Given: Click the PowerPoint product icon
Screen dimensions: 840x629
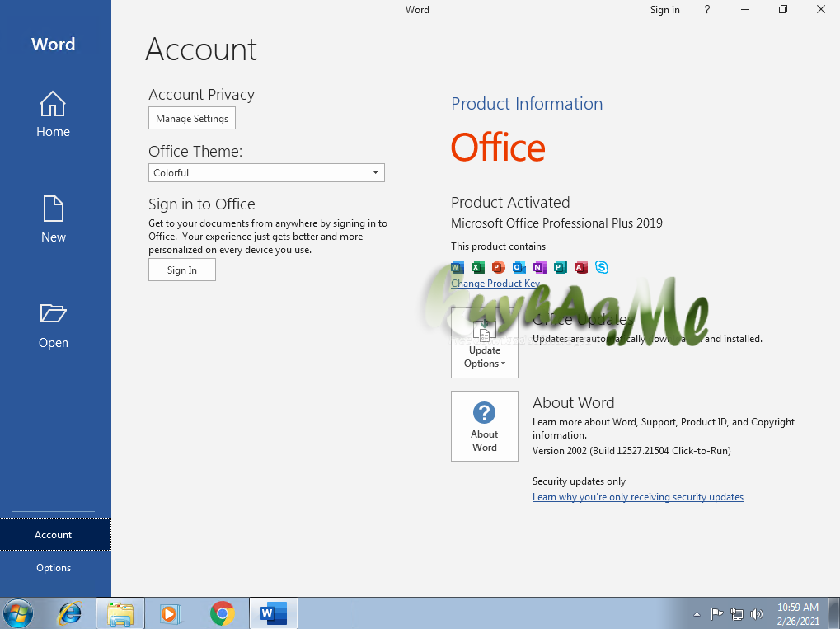Looking at the screenshot, I should point(498,267).
